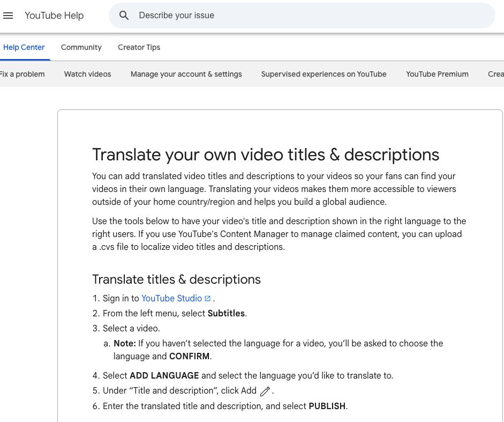Click the main article heading
504x422 pixels.
point(266,154)
